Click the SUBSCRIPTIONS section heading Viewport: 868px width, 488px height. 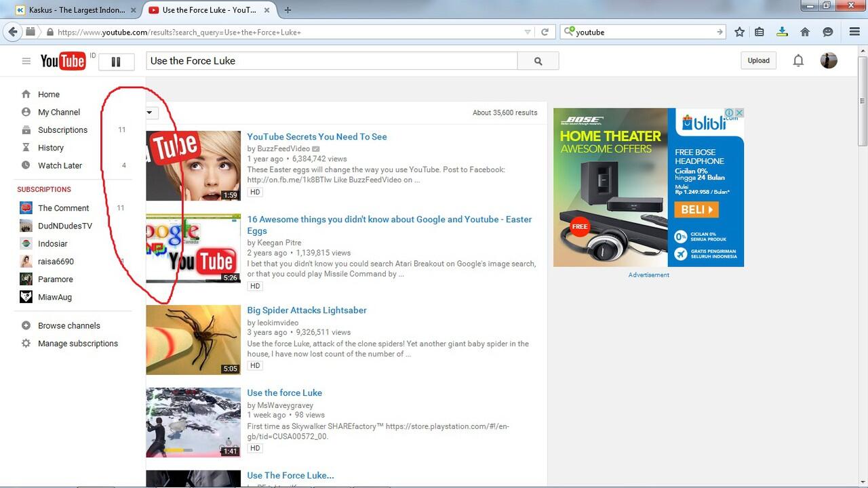point(44,189)
